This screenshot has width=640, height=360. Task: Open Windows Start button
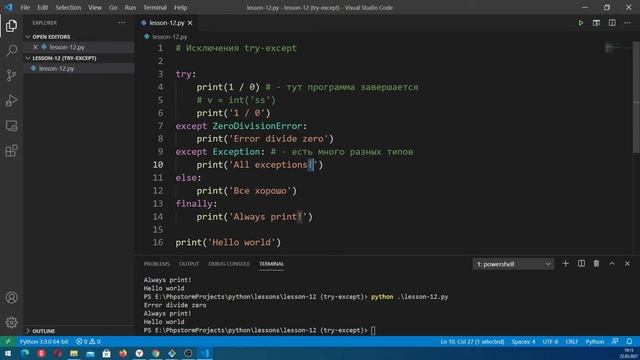8,353
